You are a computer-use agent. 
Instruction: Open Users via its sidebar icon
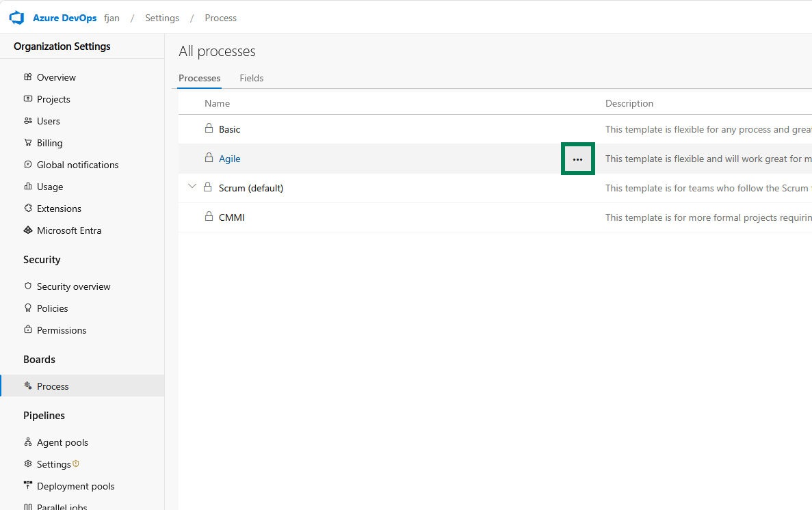coord(27,121)
